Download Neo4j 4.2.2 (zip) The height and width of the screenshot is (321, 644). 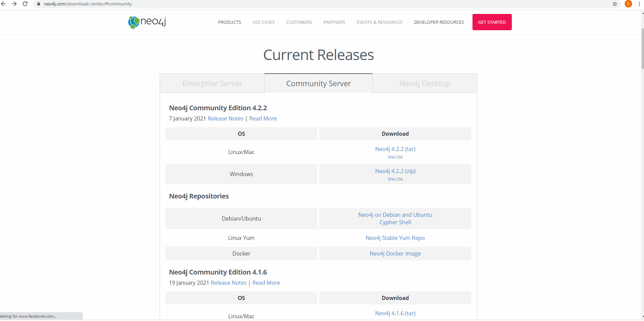click(395, 171)
